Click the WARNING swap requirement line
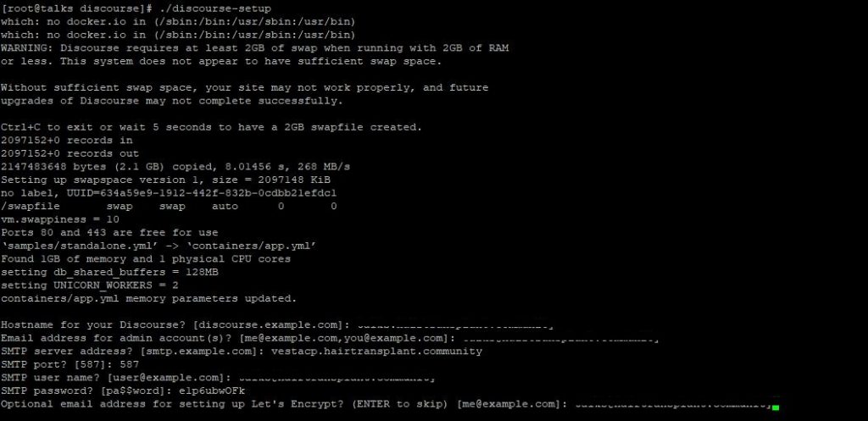 pos(254,48)
